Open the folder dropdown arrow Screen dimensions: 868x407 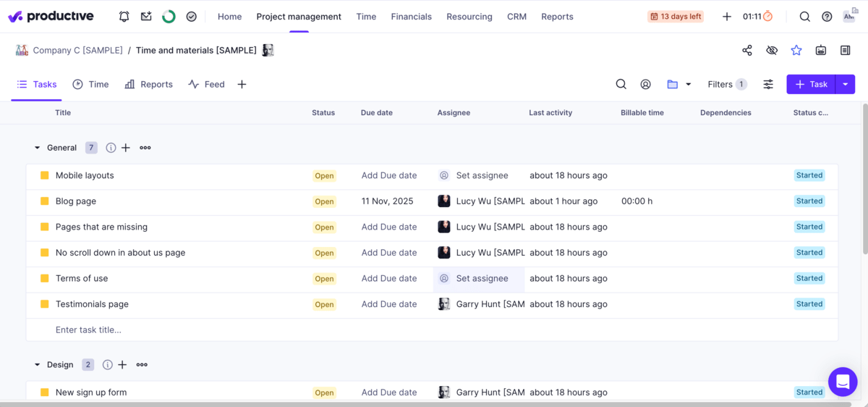[689, 84]
